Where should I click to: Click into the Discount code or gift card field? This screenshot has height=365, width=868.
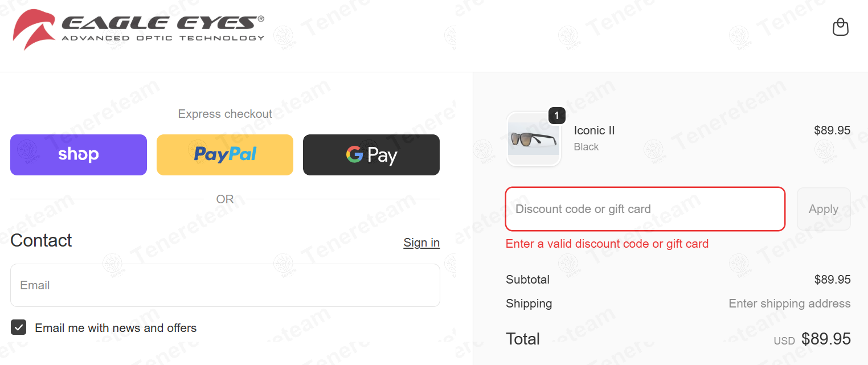pos(645,209)
